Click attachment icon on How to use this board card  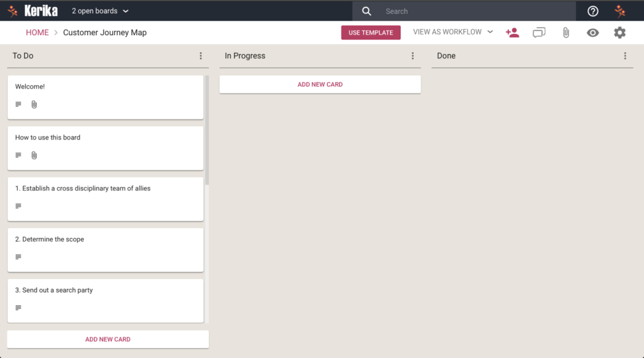[x=34, y=155]
